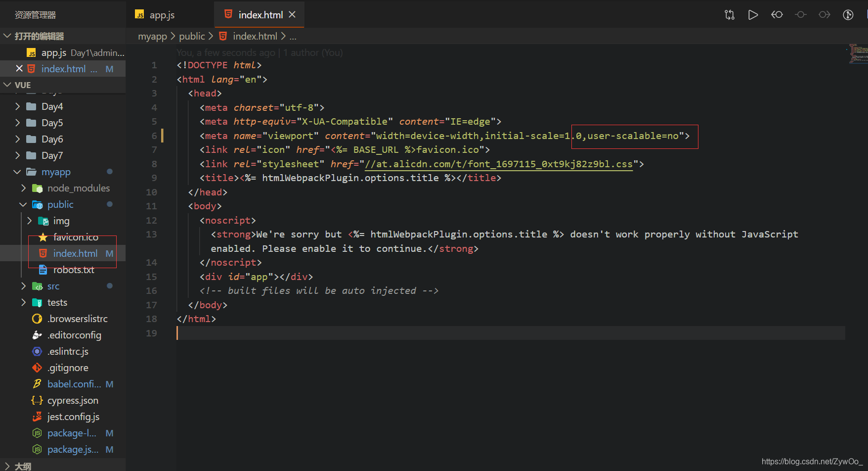Expand the img folder
This screenshot has width=868, height=471.
[x=29, y=221]
